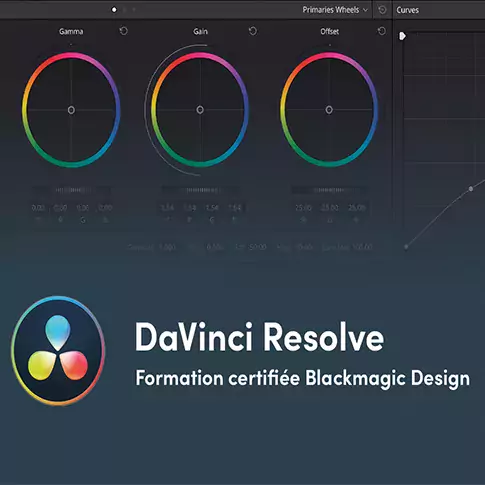Screen dimensions: 485x485
Task: Click the Gain wheel center control point
Action: coord(200,110)
